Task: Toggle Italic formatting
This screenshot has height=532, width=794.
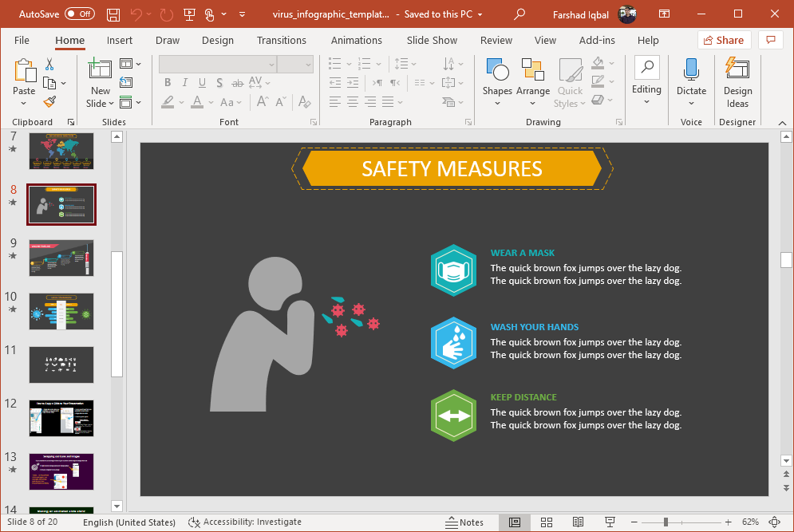Action: (185, 83)
